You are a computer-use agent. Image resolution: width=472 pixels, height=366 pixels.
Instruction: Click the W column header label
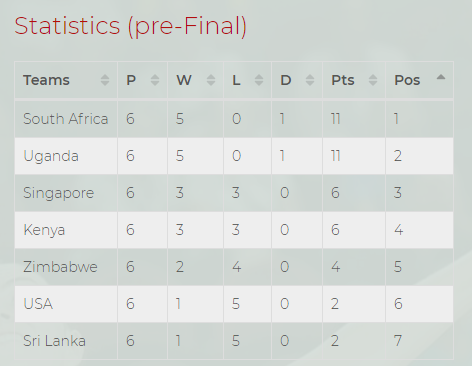click(x=184, y=80)
